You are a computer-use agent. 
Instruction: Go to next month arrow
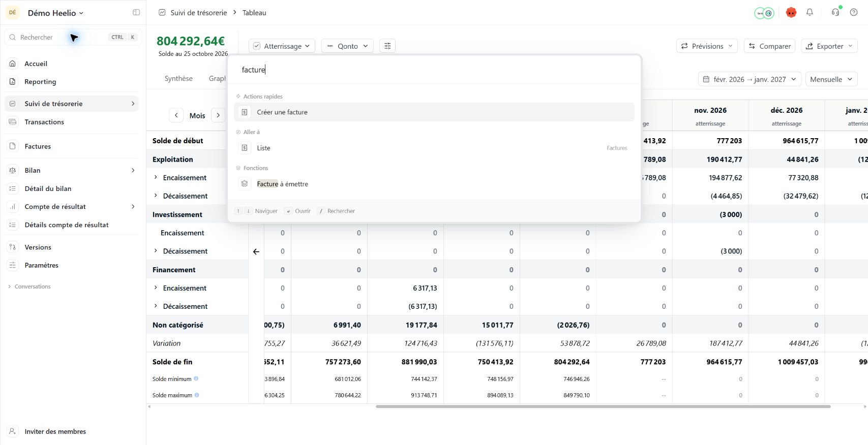point(218,115)
